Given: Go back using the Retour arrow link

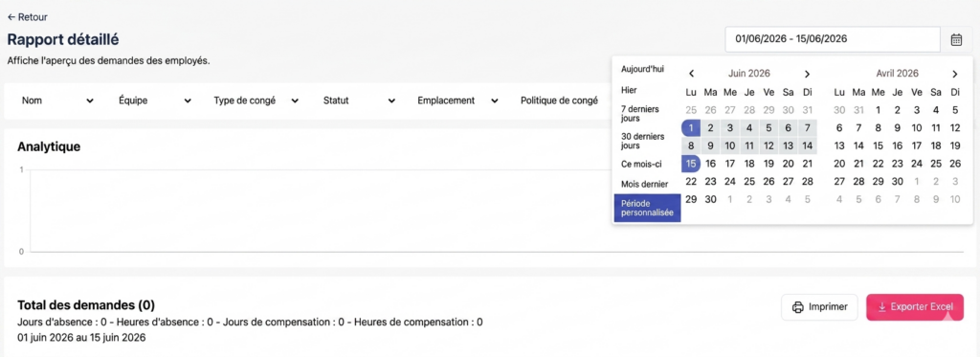Looking at the screenshot, I should tap(27, 17).
